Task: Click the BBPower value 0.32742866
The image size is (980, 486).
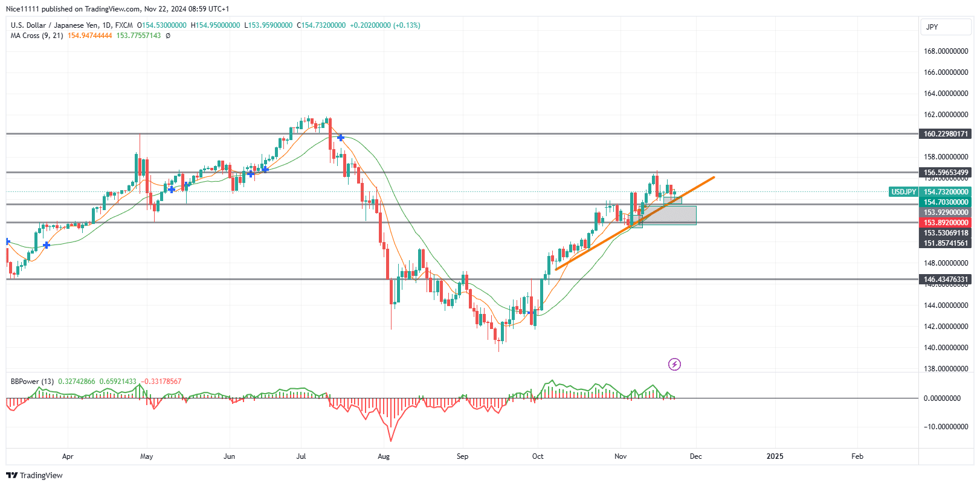Action: pos(77,382)
